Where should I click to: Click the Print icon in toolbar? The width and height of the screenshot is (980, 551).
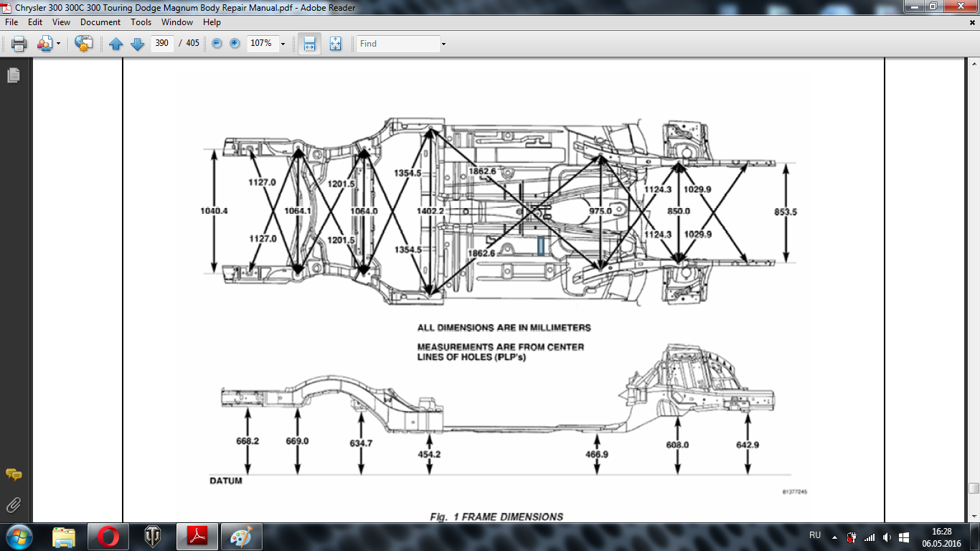coord(19,44)
